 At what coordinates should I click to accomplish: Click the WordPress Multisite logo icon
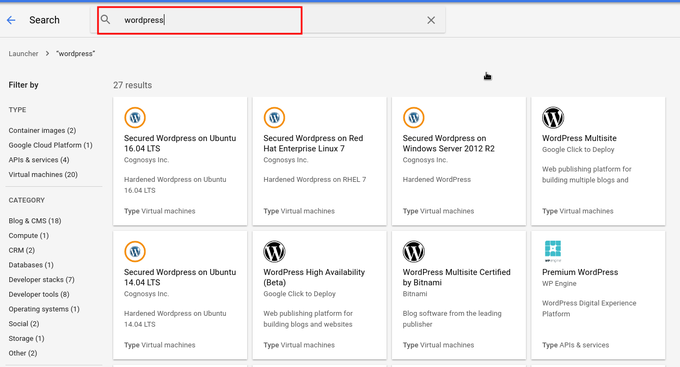click(x=553, y=118)
